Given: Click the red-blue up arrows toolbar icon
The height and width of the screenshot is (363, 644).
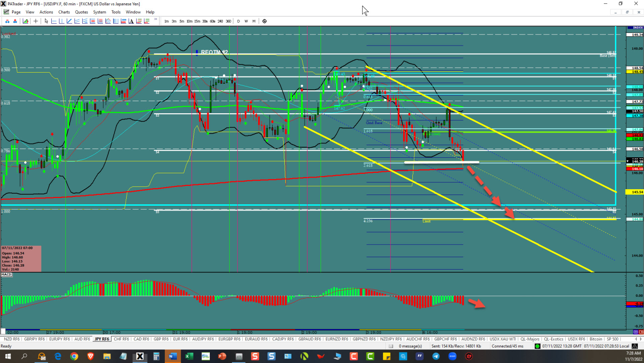Looking at the screenshot, I should coord(15,21).
